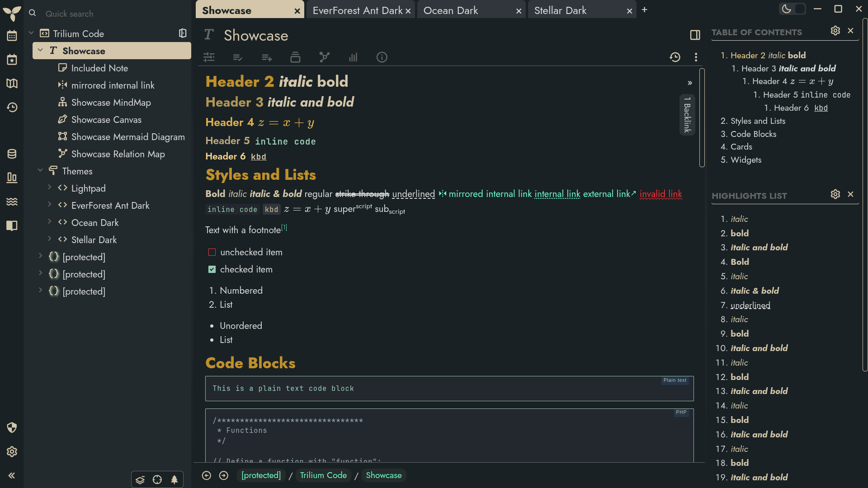Click the basic properties sliders icon

209,57
